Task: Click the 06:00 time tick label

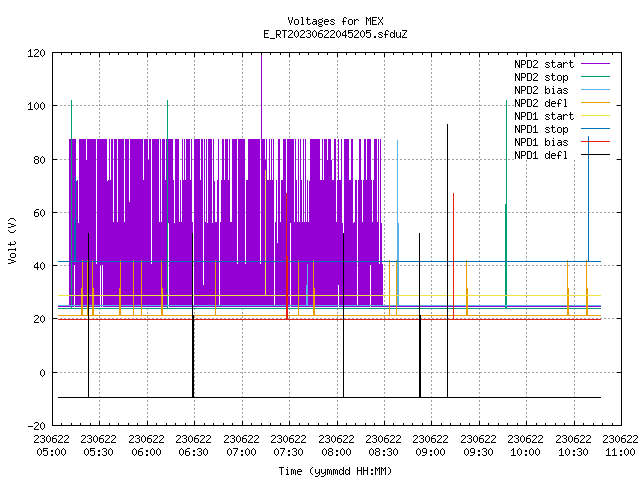Action: (146, 452)
